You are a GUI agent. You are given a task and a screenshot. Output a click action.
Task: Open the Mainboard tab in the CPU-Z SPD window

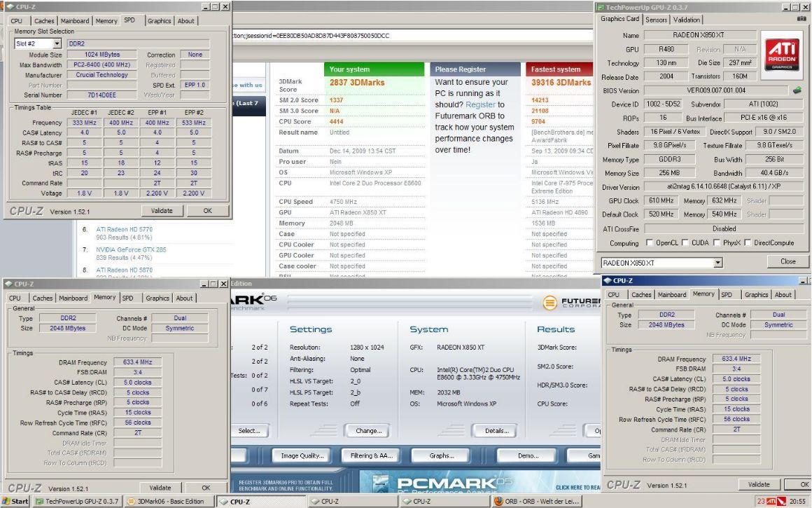coord(75,21)
